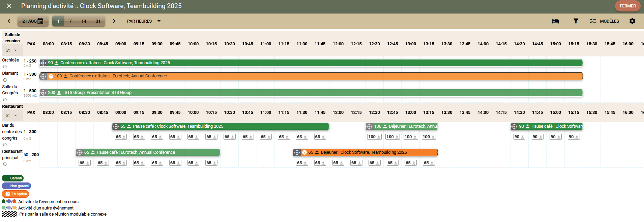The height and width of the screenshot is (222, 644).
Task: Click the Restaurant section header
Action: (12, 106)
